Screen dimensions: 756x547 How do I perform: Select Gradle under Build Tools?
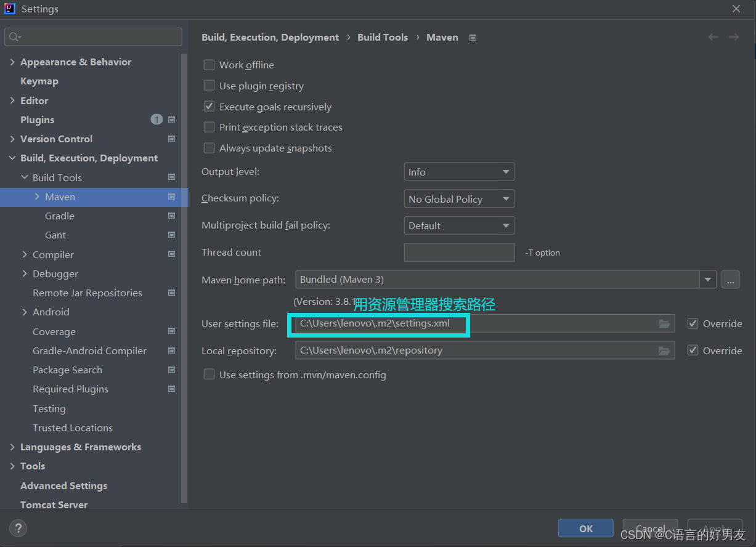coord(60,216)
